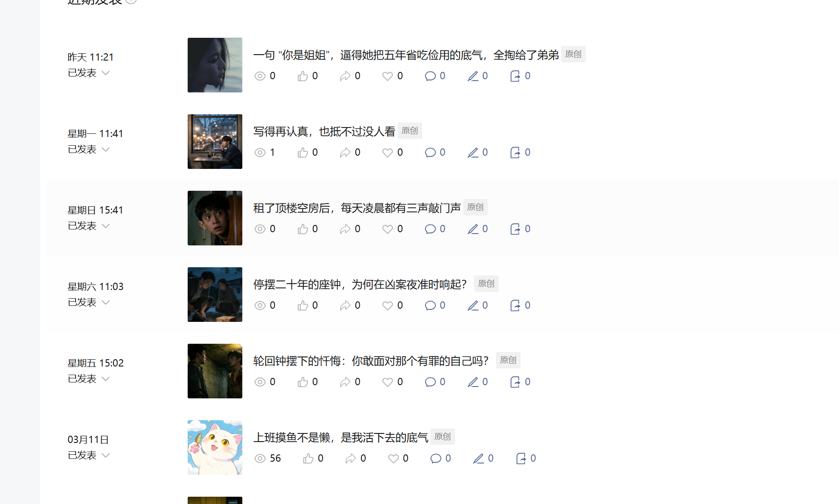This screenshot has width=839, height=504.
Task: Click the share arrow icon for '租了顶楼空房后' article
Action: (x=345, y=229)
